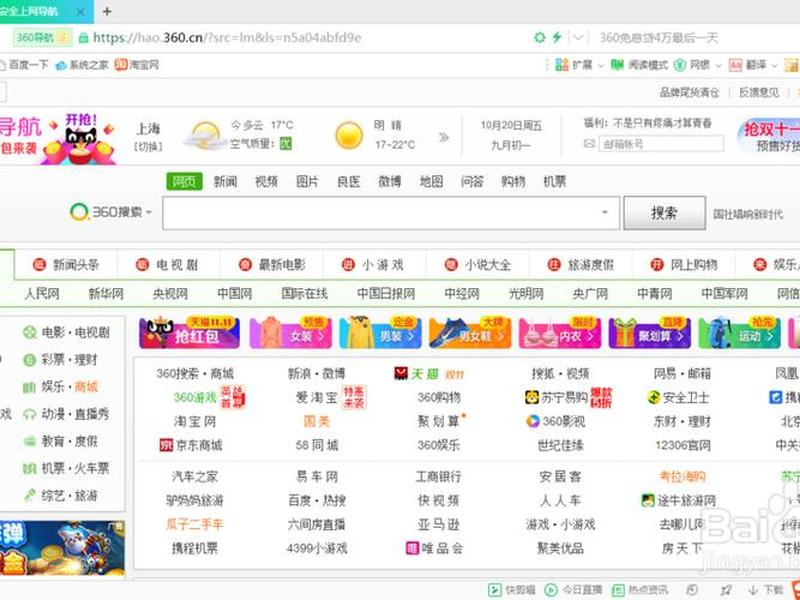Click the lightning speed-mode icon in address bar
This screenshot has height=600, width=800.
(557, 37)
